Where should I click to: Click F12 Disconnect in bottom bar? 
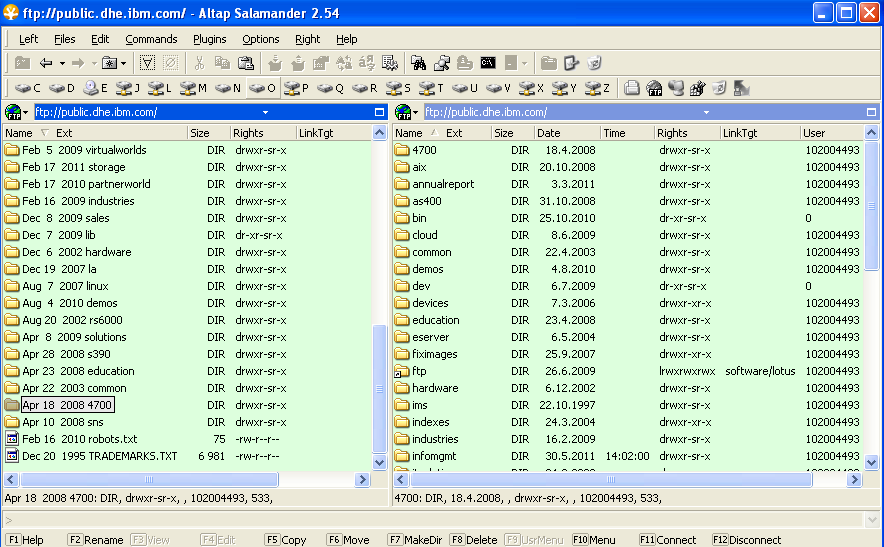[747, 540]
